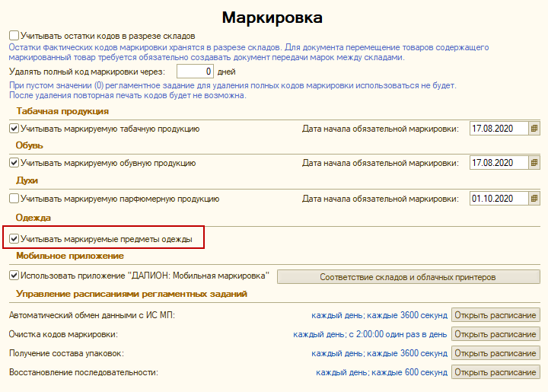Open schedule for 'Очистка кодов маркировки'
This screenshot has height=392, width=548.
click(x=495, y=334)
